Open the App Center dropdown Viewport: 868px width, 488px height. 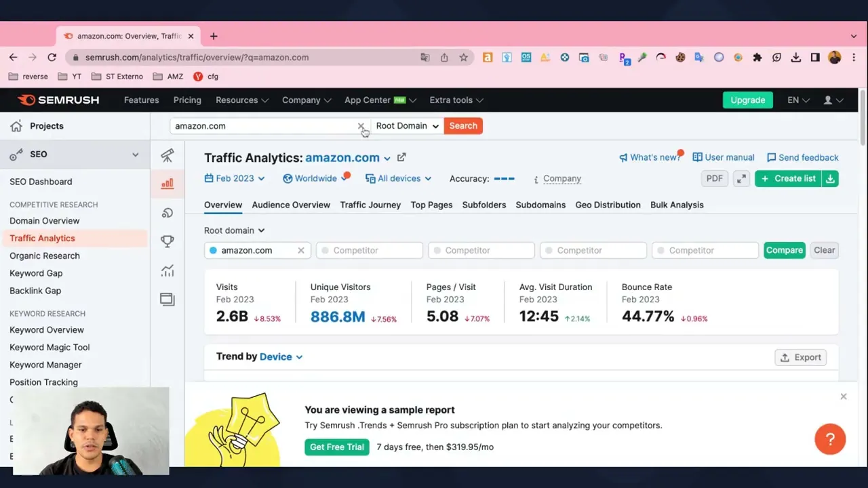[380, 100]
